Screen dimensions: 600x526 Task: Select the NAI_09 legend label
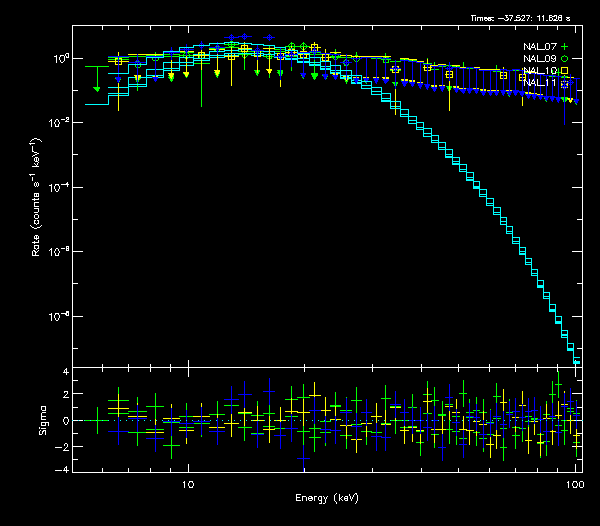point(540,59)
